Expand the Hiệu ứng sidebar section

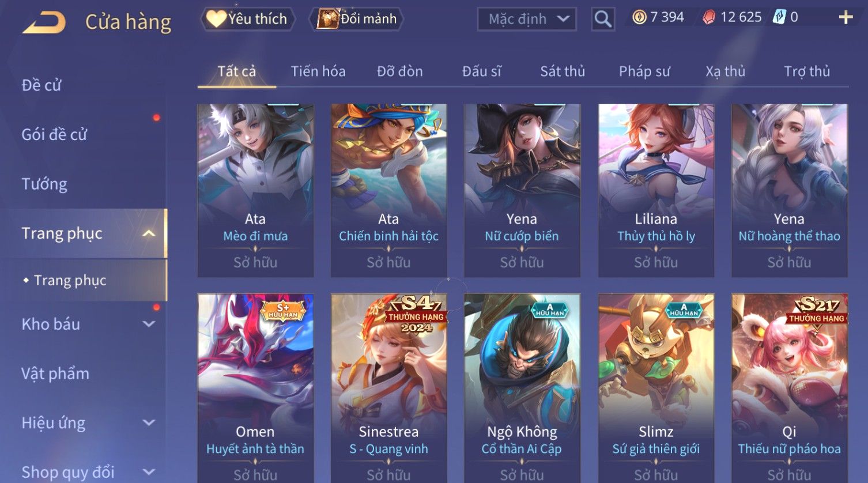(149, 422)
